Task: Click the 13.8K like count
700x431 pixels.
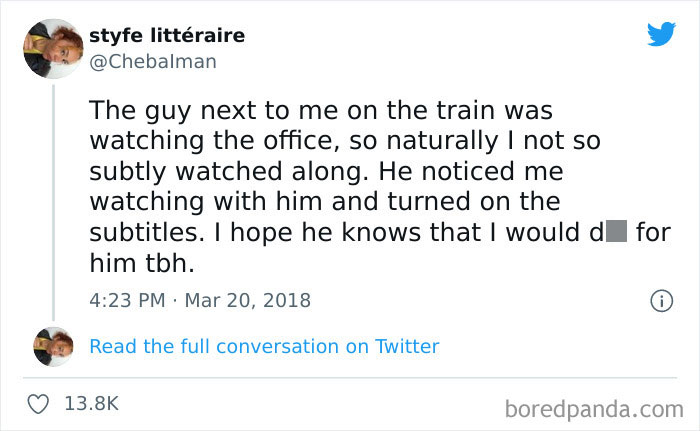Action: click(91, 404)
